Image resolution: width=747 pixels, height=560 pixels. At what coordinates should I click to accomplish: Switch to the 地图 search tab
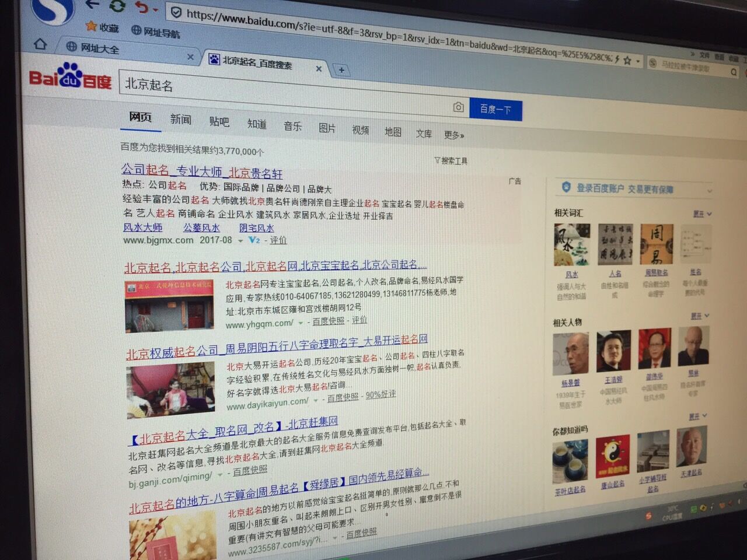(x=393, y=132)
